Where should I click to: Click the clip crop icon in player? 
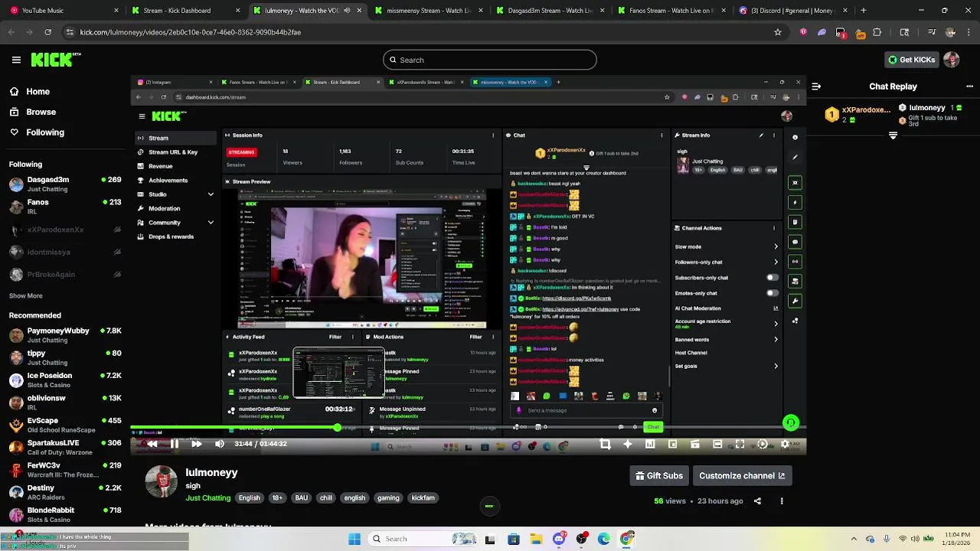coord(605,444)
